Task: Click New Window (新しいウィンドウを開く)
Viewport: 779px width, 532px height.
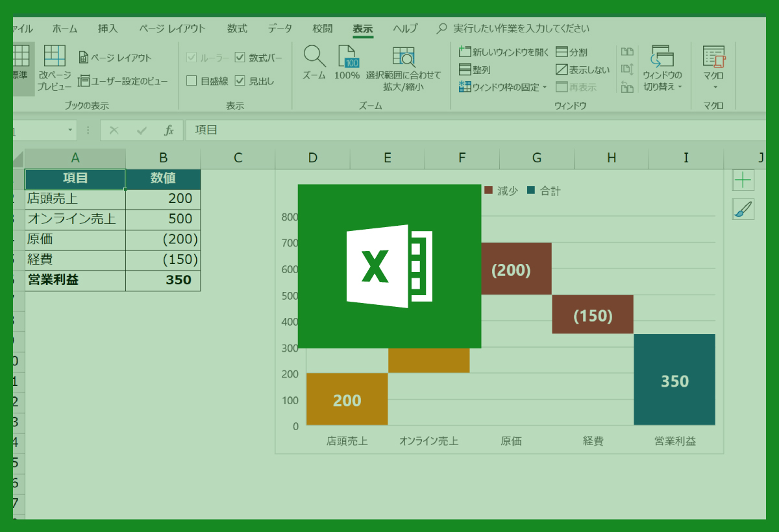Action: click(504, 52)
